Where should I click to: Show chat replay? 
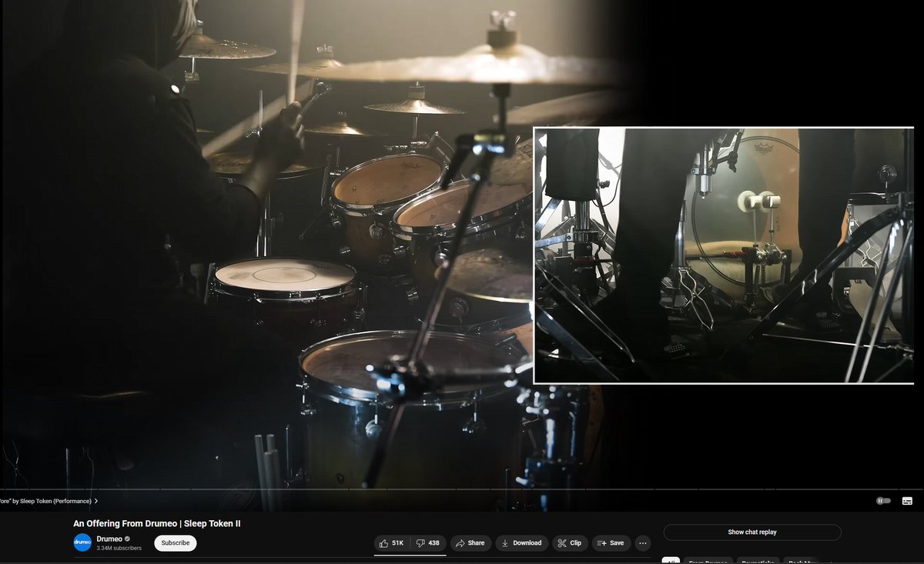pos(752,532)
